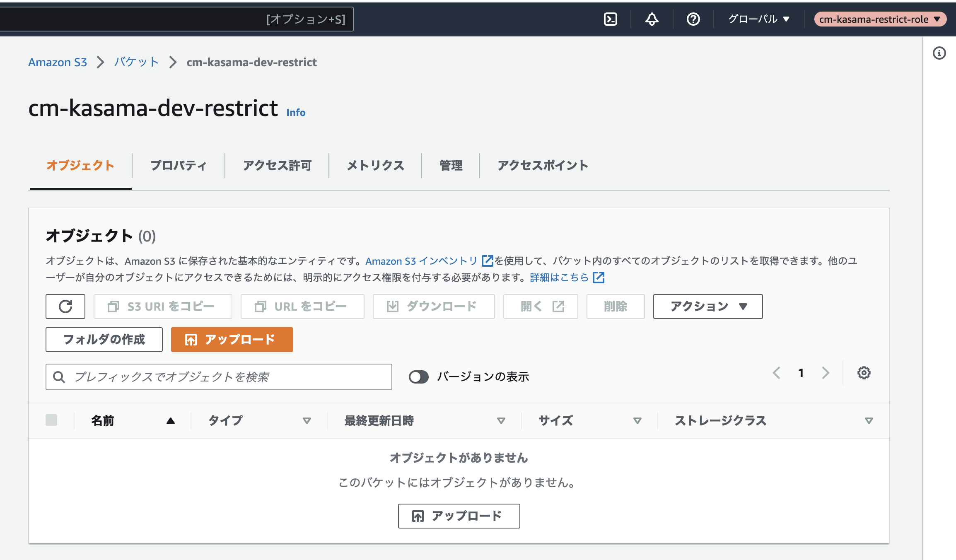Viewport: 956px width, 560px height.
Task: Expand the アクション dropdown
Action: pos(708,307)
